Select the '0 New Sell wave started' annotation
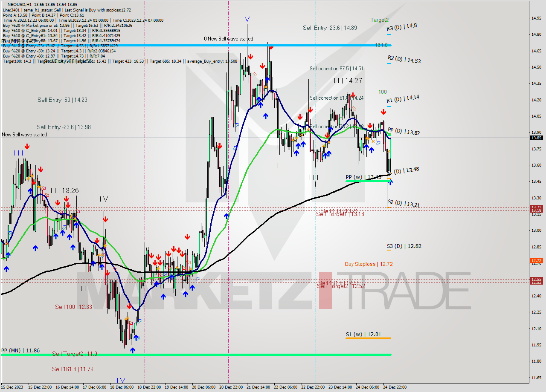 point(228,39)
